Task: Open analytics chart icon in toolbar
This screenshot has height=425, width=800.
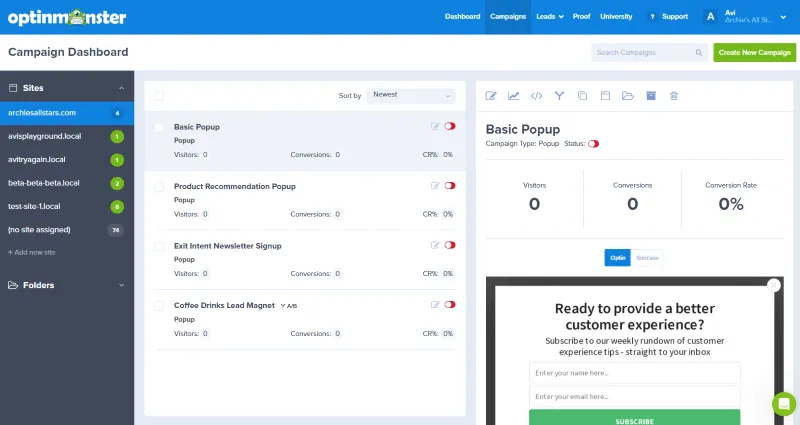Action: pyautogui.click(x=513, y=96)
